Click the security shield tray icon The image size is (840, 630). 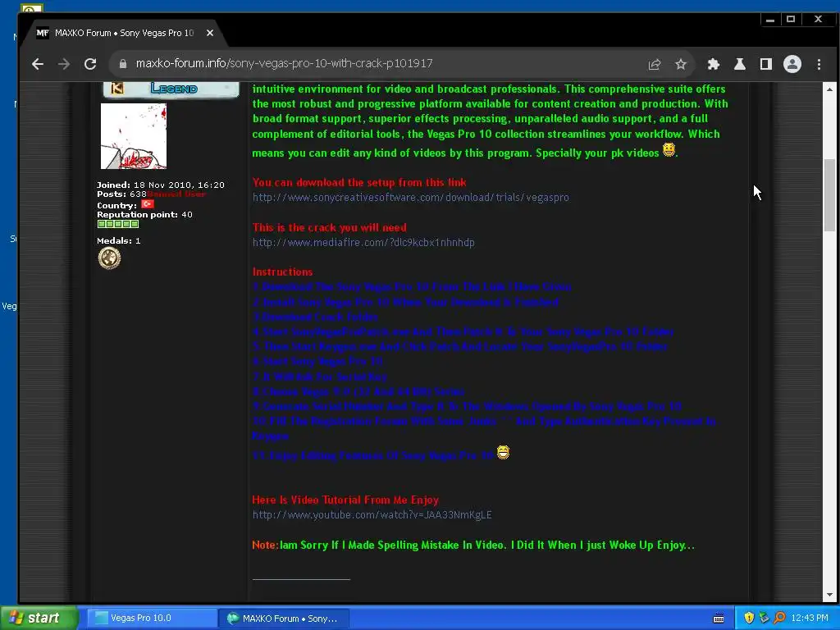748,618
